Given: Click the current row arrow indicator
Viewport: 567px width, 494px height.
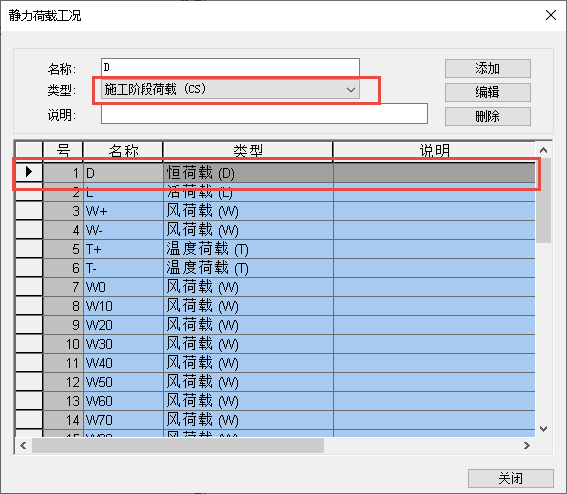Looking at the screenshot, I should pyautogui.click(x=29, y=172).
